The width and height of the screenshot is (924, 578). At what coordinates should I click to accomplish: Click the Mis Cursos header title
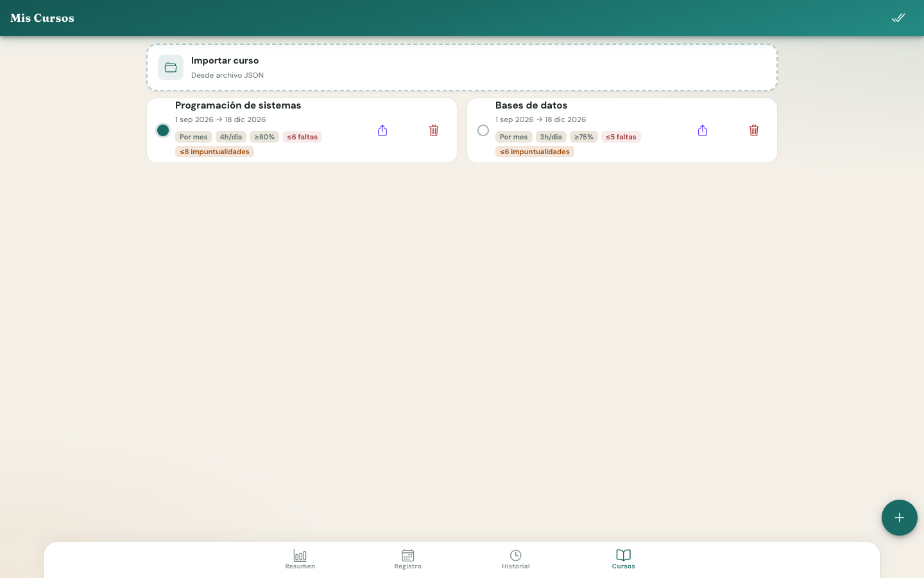[x=42, y=18]
